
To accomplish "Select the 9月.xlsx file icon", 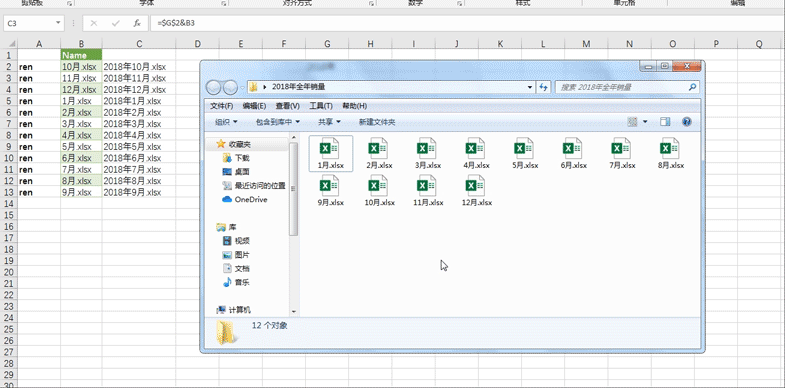I will click(330, 186).
